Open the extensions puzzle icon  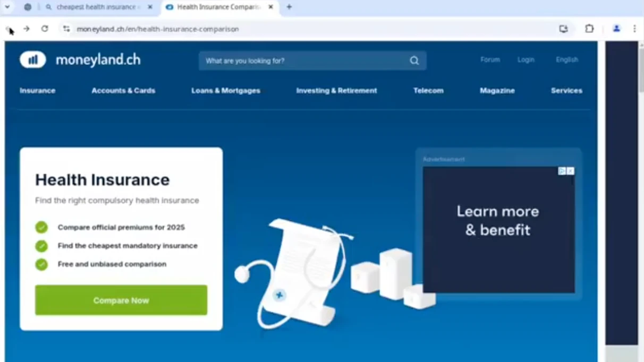point(589,29)
